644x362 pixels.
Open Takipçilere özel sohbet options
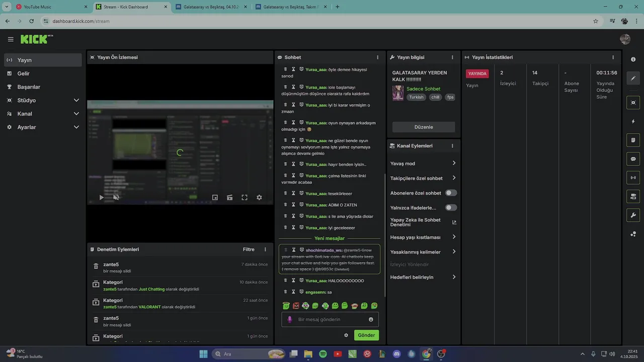454,178
